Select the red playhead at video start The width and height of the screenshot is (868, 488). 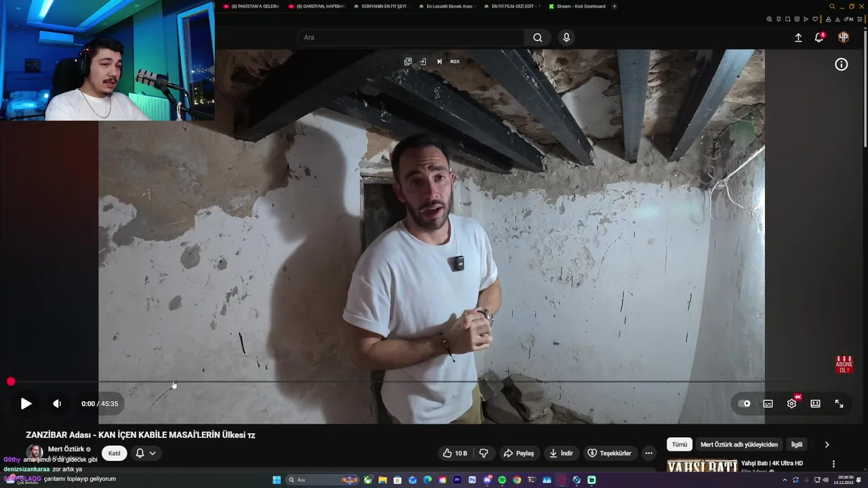[x=11, y=382]
